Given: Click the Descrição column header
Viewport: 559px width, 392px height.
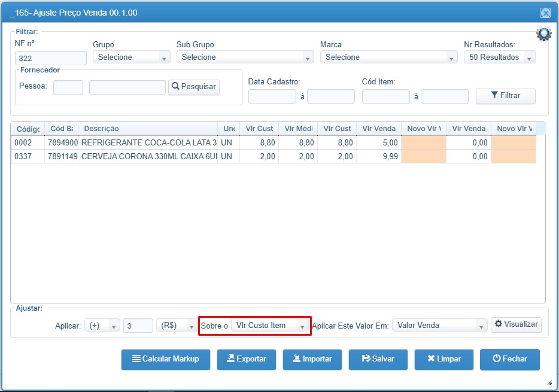Looking at the screenshot, I should tap(148, 129).
